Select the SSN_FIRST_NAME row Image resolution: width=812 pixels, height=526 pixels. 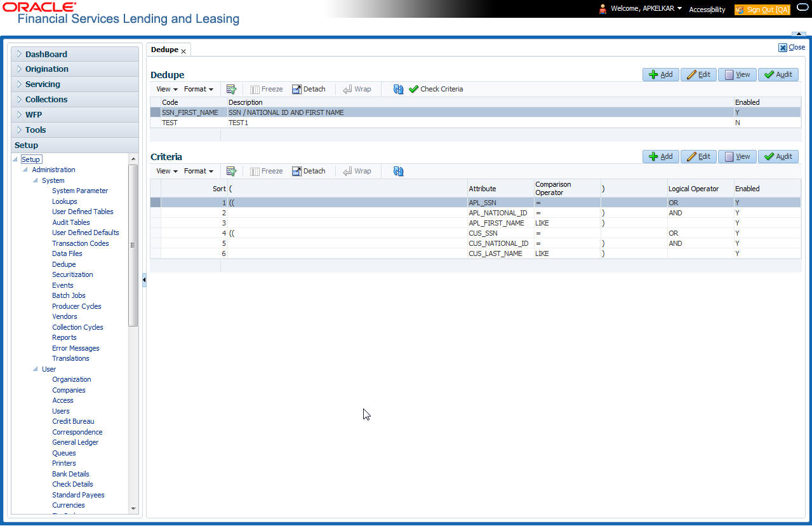[x=476, y=113]
